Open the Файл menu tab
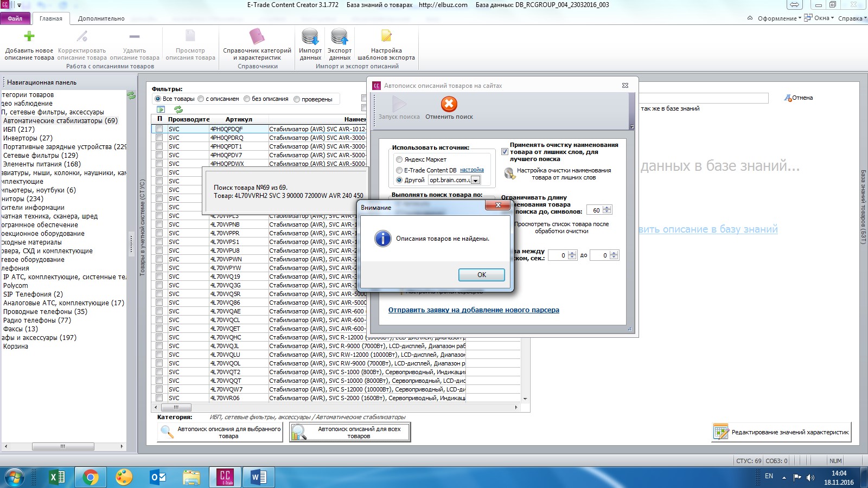The height and width of the screenshot is (488, 868). tap(15, 18)
